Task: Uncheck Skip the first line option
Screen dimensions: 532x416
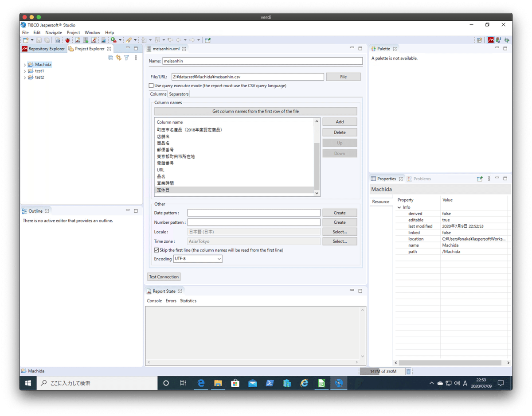Action: [156, 249]
